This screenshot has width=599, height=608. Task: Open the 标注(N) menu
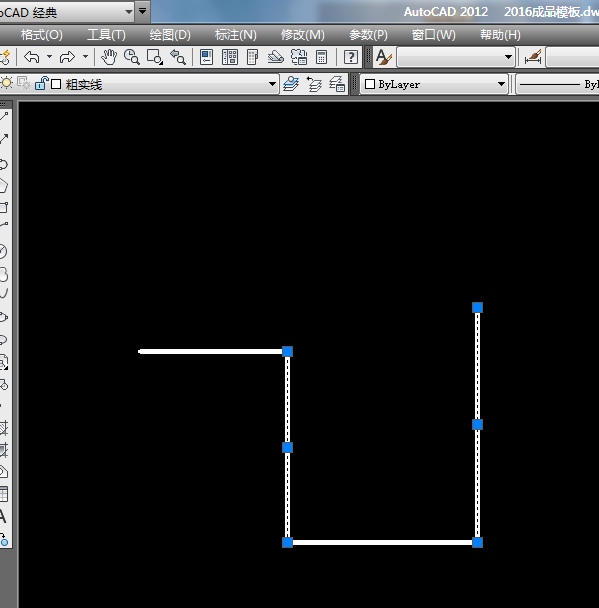tap(236, 35)
